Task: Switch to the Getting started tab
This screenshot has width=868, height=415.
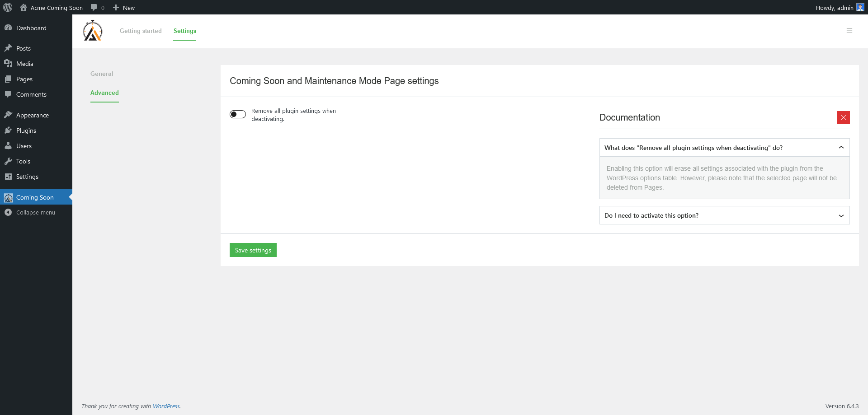Action: (141, 31)
